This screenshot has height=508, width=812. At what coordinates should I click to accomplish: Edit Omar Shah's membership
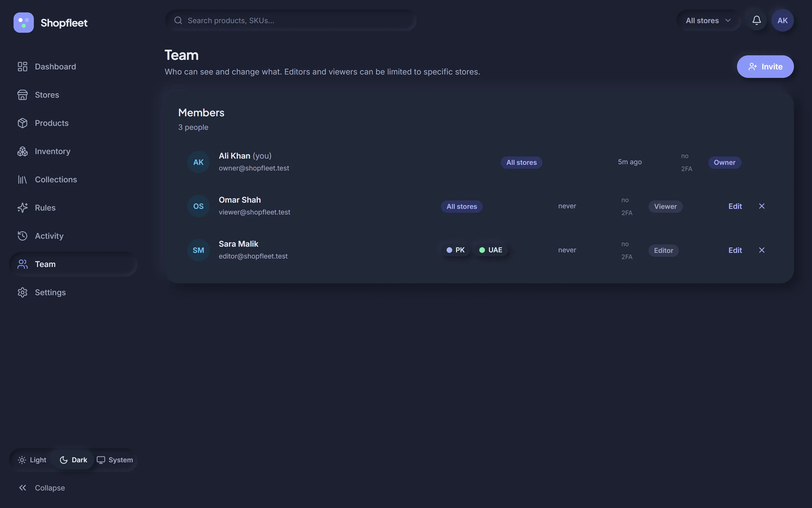735,206
